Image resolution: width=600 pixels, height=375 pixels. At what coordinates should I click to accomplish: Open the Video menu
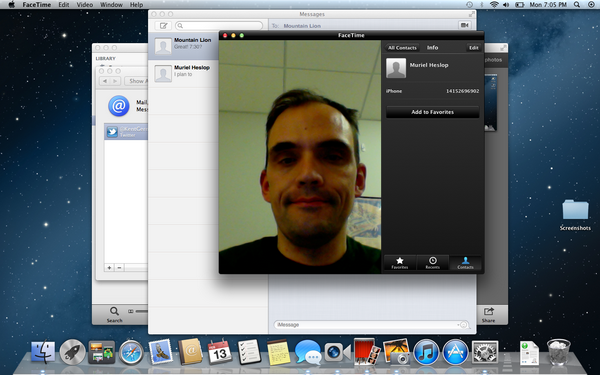(85, 5)
